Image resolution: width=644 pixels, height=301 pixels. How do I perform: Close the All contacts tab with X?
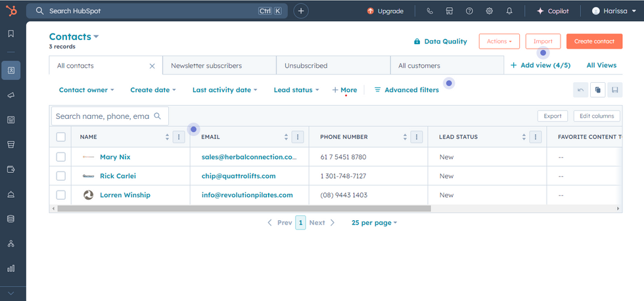pyautogui.click(x=152, y=66)
